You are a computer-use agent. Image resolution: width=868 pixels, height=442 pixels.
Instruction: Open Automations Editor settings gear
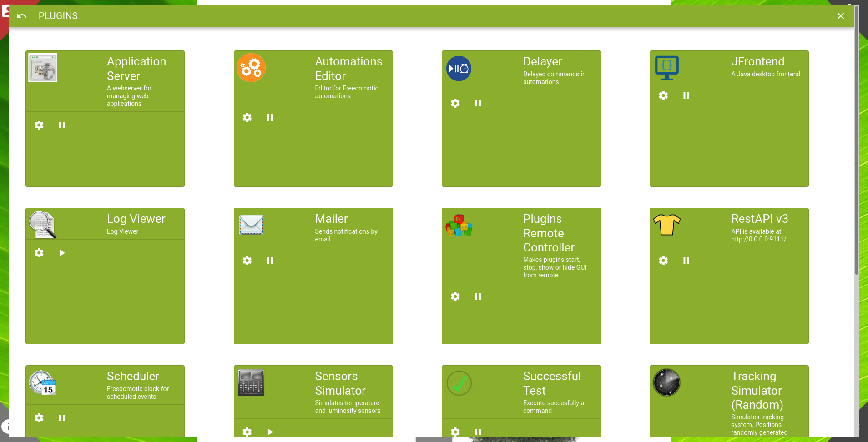click(x=247, y=117)
